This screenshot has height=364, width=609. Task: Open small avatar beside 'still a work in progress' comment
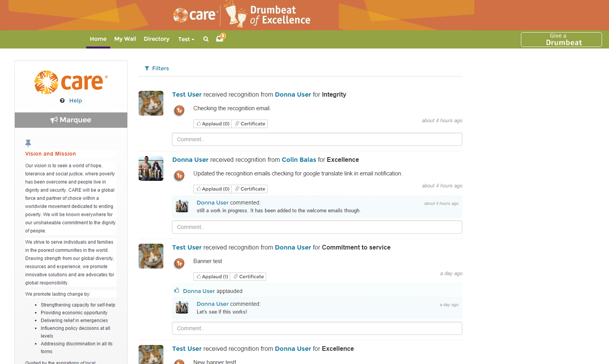[x=182, y=206]
